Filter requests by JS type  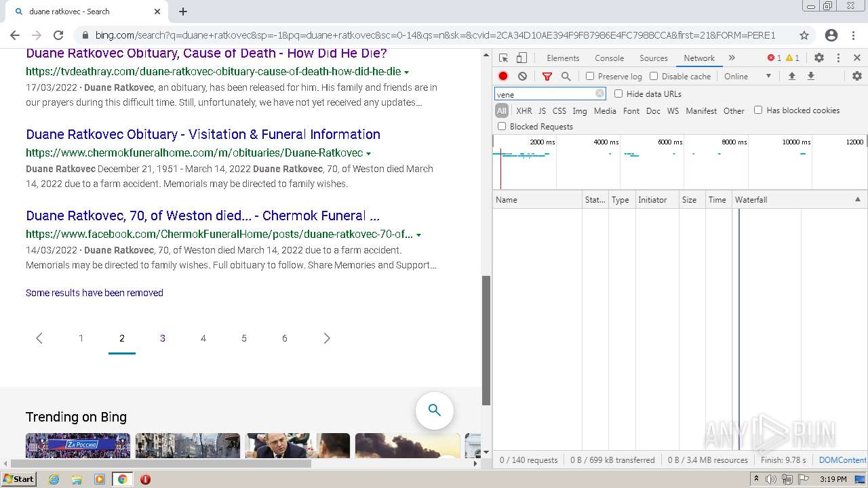click(x=542, y=111)
